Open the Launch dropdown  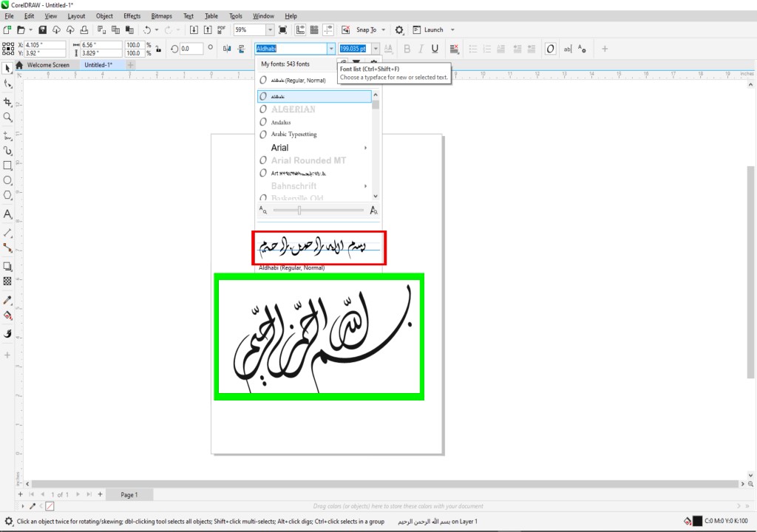tap(452, 30)
